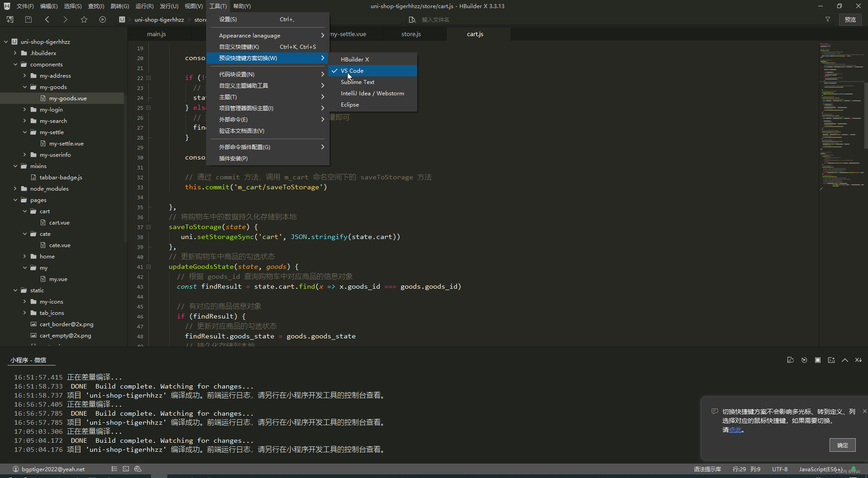
Task: Switch to the store.js tab
Action: (x=411, y=34)
